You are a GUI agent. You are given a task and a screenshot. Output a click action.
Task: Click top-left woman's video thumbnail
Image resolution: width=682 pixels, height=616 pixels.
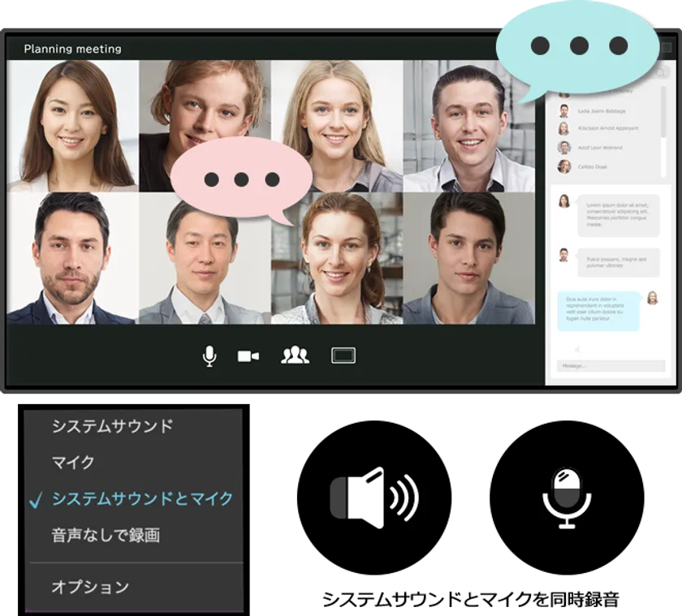pos(73,126)
